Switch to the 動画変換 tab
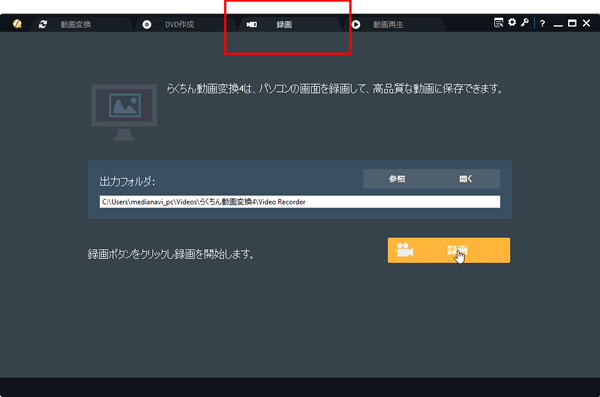600x397 pixels. pos(75,25)
